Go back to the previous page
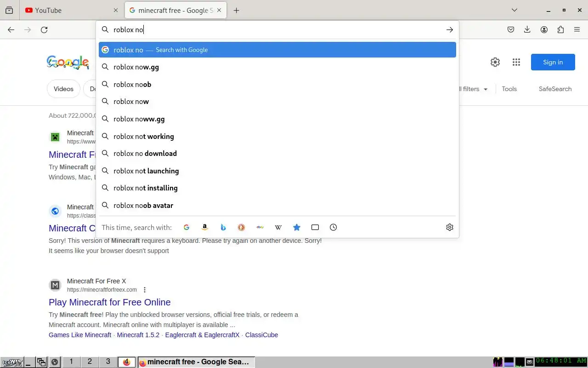The height and width of the screenshot is (368, 588). (x=11, y=29)
